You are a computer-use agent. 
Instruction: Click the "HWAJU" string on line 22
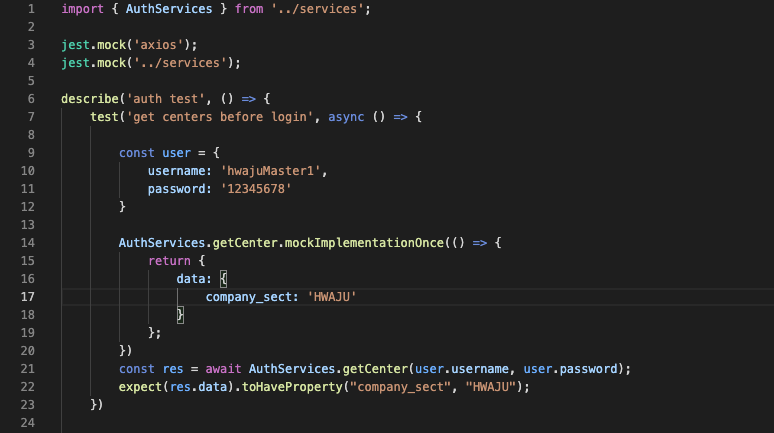(491, 387)
